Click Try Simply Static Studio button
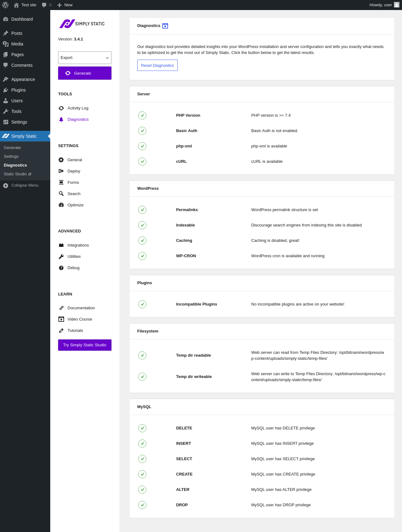Image resolution: width=402 pixels, height=532 pixels. tap(85, 345)
